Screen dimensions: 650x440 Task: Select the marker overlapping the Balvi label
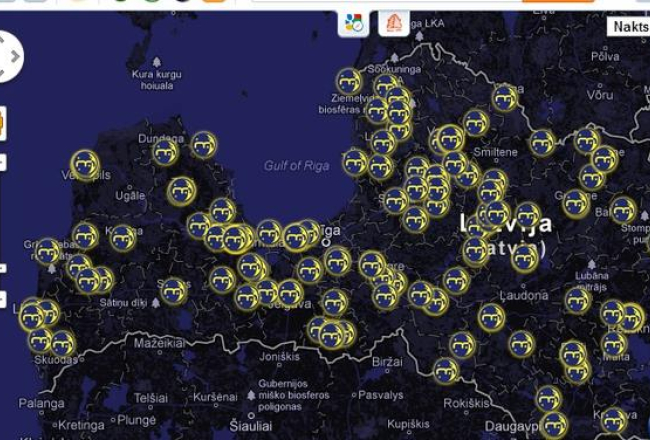pyautogui.click(x=623, y=210)
